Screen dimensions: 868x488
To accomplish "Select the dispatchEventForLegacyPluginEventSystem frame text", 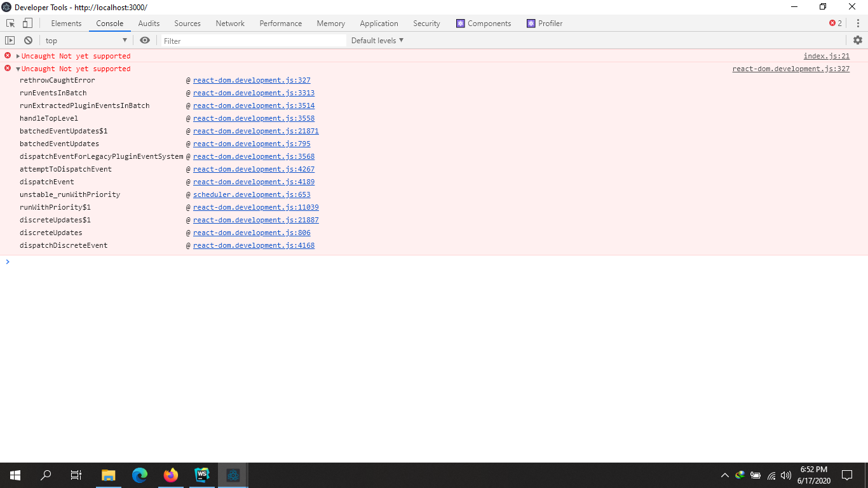I will tap(101, 156).
